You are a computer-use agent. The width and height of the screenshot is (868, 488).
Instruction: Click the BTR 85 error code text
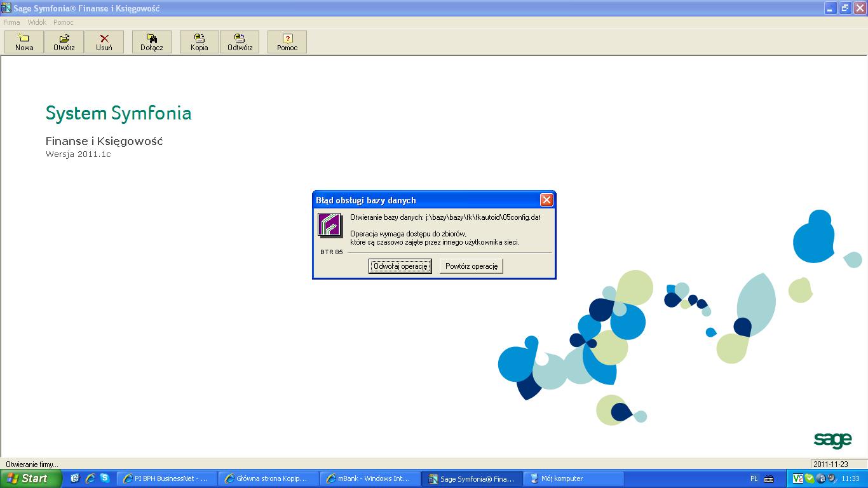pyautogui.click(x=332, y=252)
